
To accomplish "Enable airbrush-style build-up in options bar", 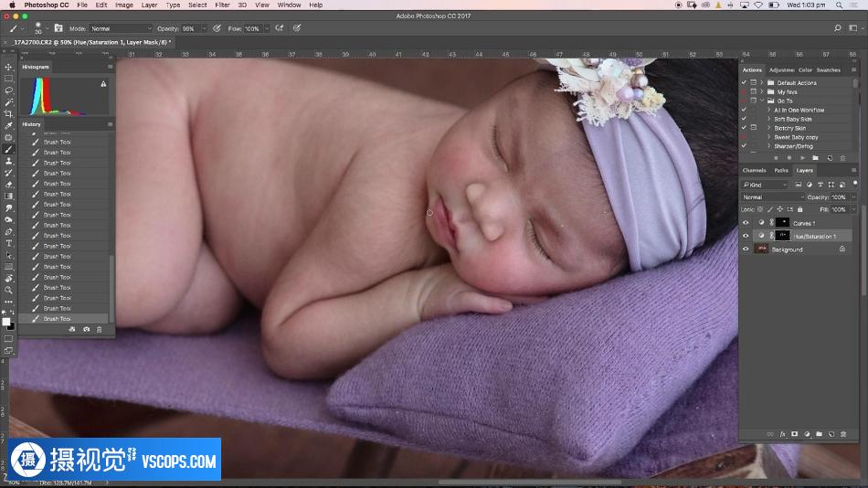I will tap(280, 28).
